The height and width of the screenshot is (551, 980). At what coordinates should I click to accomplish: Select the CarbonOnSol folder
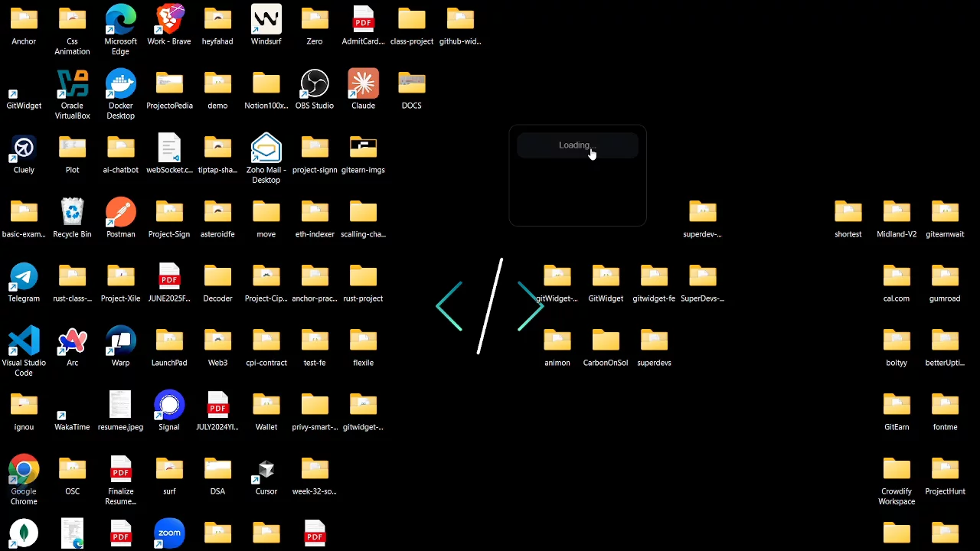point(606,341)
